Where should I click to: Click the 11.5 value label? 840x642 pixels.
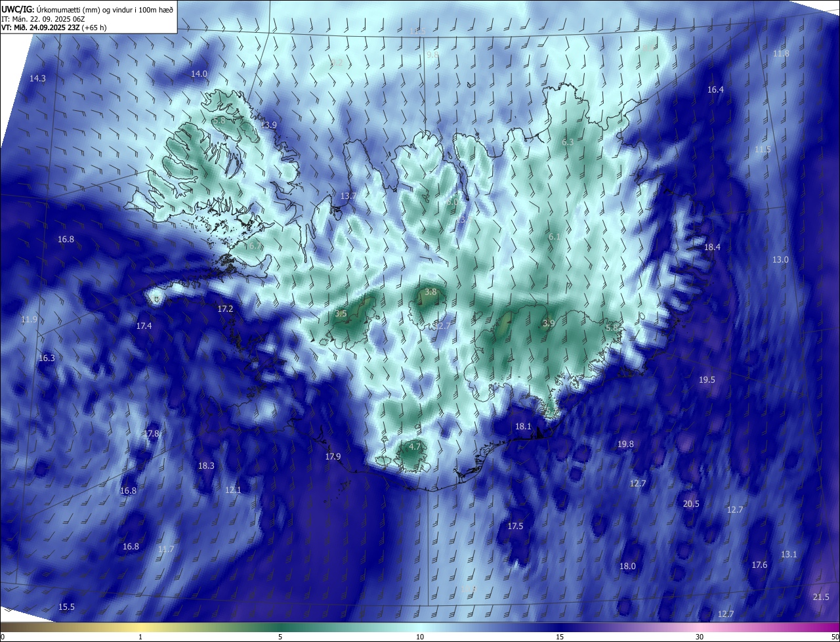click(763, 150)
